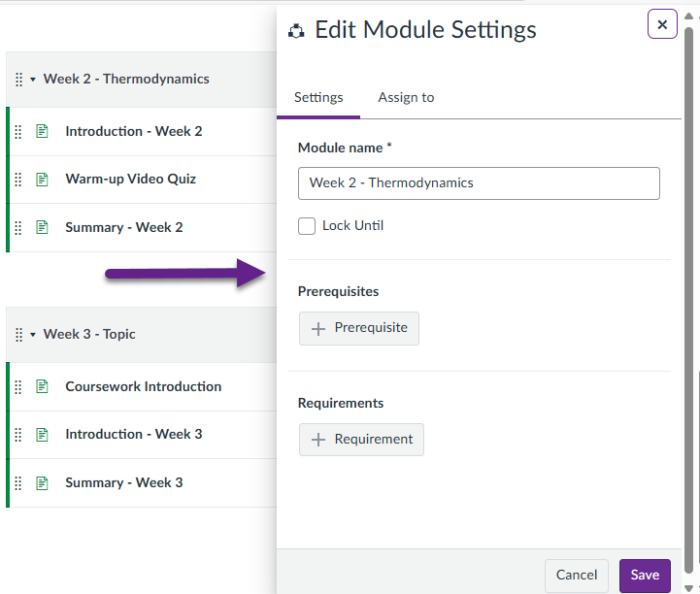Click page icon for Warm-up Video Quiz
The image size is (700, 594).
click(x=42, y=179)
